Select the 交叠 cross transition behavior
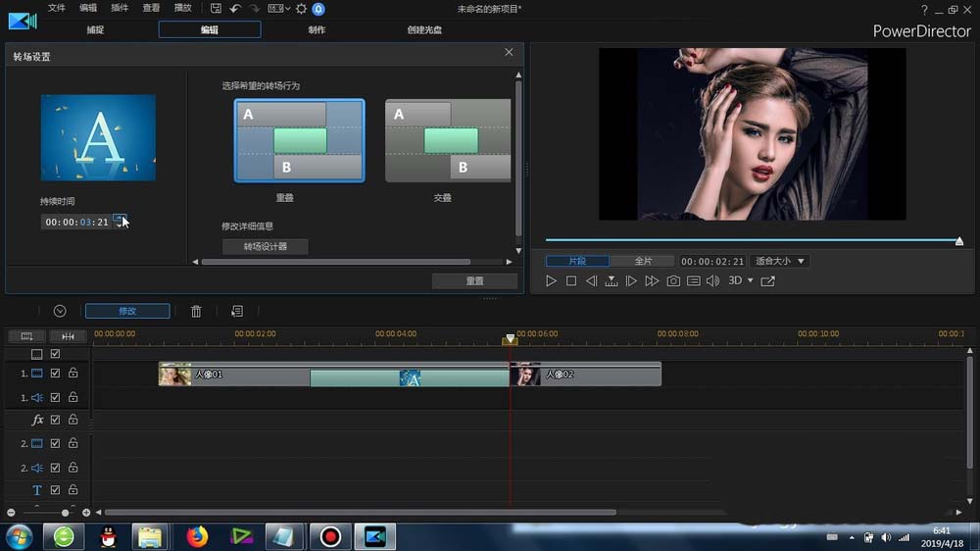Image resolution: width=980 pixels, height=551 pixels. (x=448, y=141)
